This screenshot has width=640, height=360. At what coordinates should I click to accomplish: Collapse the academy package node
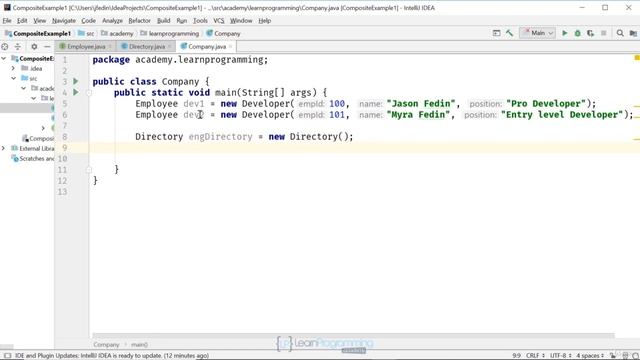[x=24, y=88]
